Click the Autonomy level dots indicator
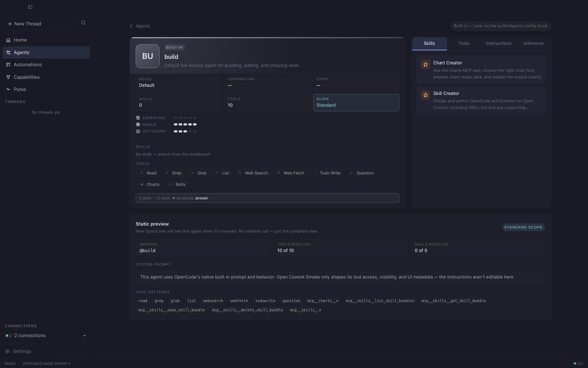The image size is (588, 368). click(185, 131)
